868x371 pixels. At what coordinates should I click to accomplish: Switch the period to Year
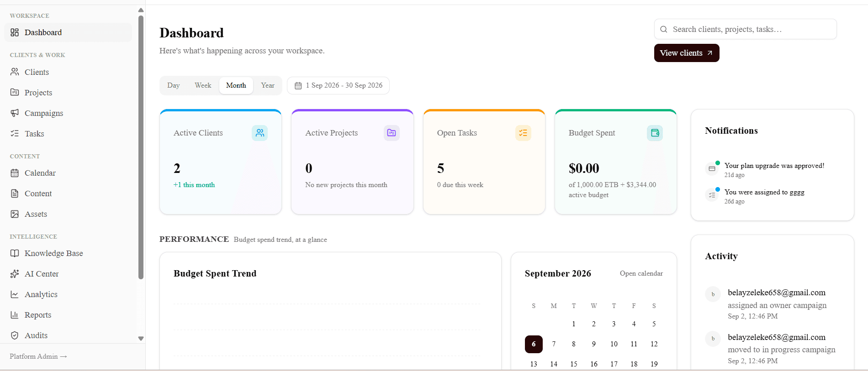tap(268, 85)
